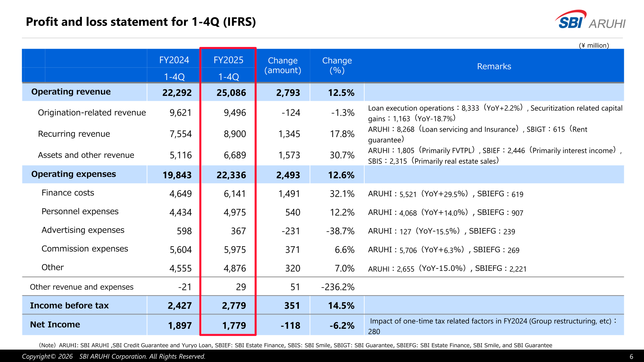Click the '(Note) ARUHI: SBI ARUHI' footnote
644x362 pixels.
[296, 345]
